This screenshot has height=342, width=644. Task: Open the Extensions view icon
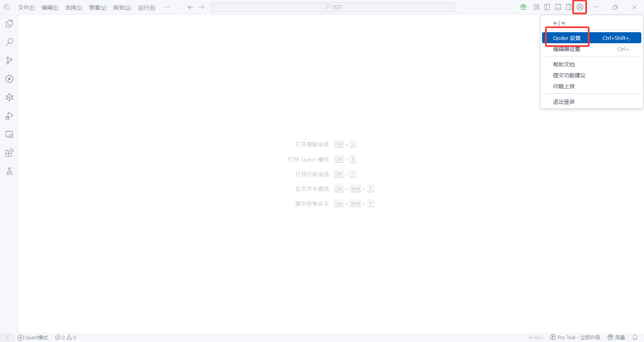click(9, 153)
